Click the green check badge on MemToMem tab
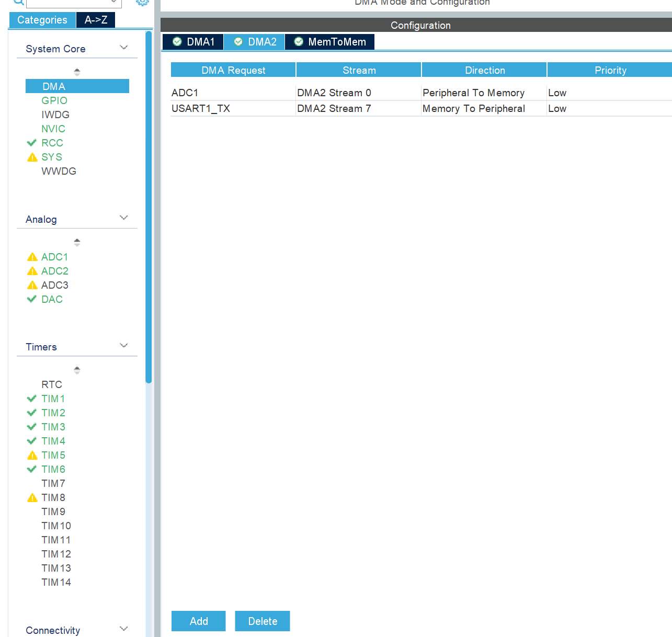This screenshot has width=672, height=637. (x=299, y=42)
